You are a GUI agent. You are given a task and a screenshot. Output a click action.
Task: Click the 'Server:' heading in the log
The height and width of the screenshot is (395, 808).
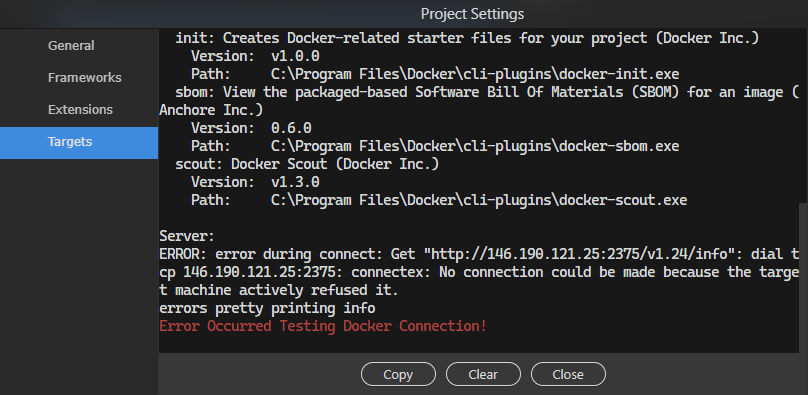click(x=187, y=236)
